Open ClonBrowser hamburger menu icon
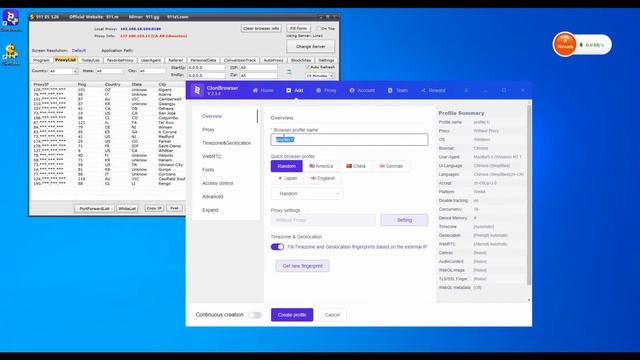Viewport: 640px width, 360px height. (x=466, y=90)
